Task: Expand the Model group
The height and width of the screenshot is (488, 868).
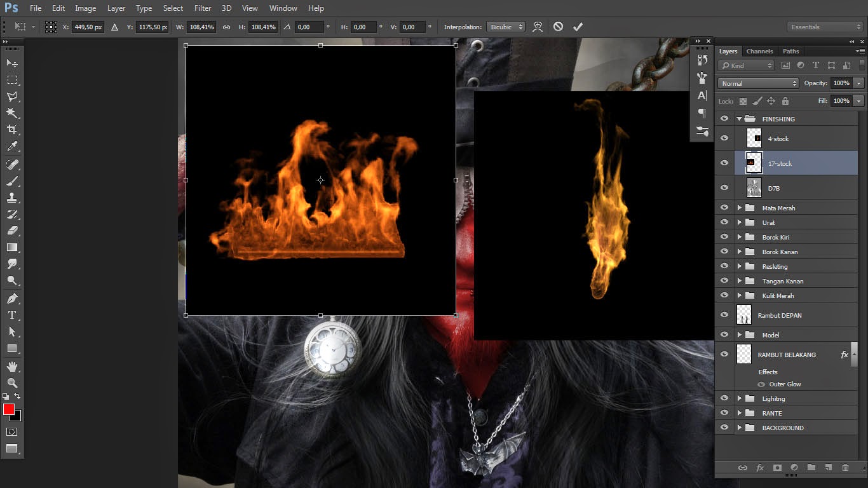Action: (x=739, y=335)
